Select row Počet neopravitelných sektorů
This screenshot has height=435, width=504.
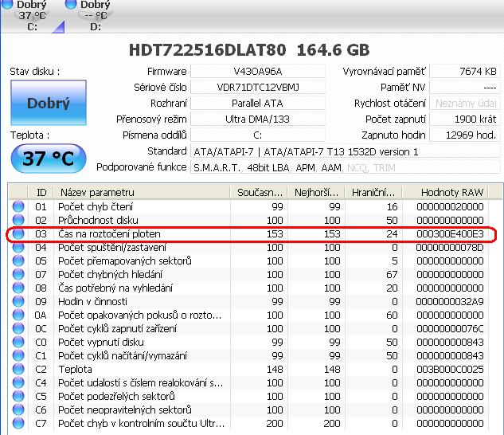coord(248,410)
